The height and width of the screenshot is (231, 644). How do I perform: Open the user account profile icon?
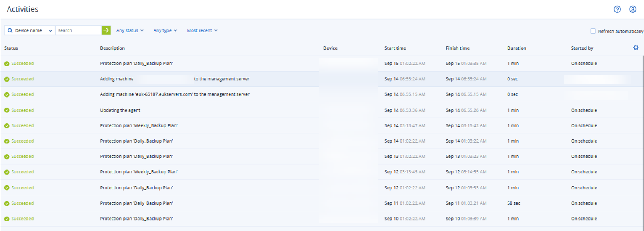point(632,9)
